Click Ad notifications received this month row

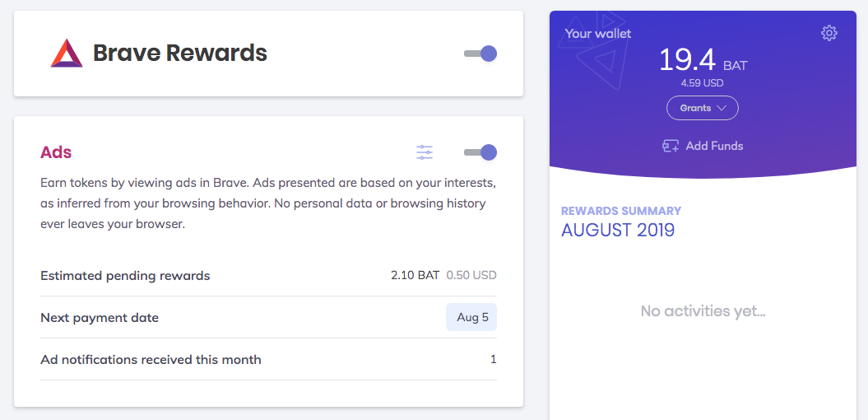coord(268,360)
